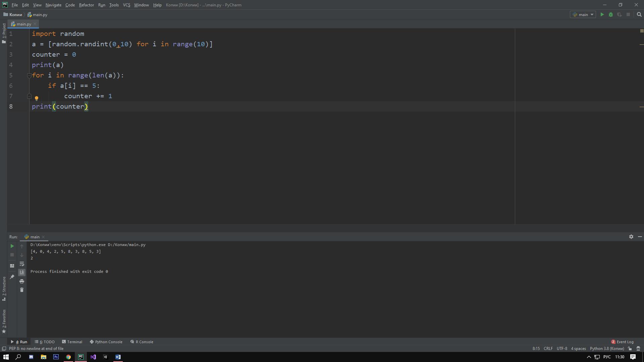Toggle scroll to end of console
Image resolution: width=644 pixels, height=362 pixels.
tap(22, 272)
